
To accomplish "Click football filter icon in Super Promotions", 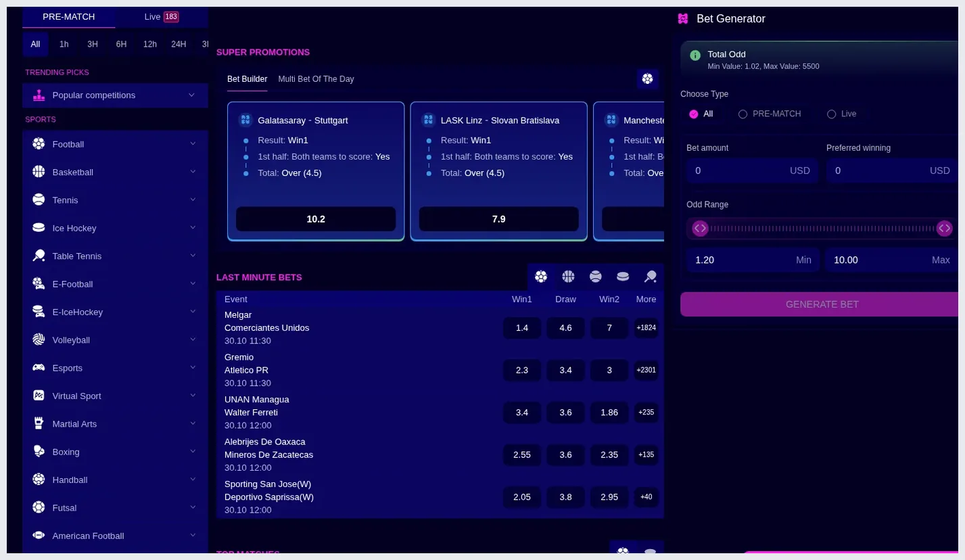I will [x=648, y=79].
